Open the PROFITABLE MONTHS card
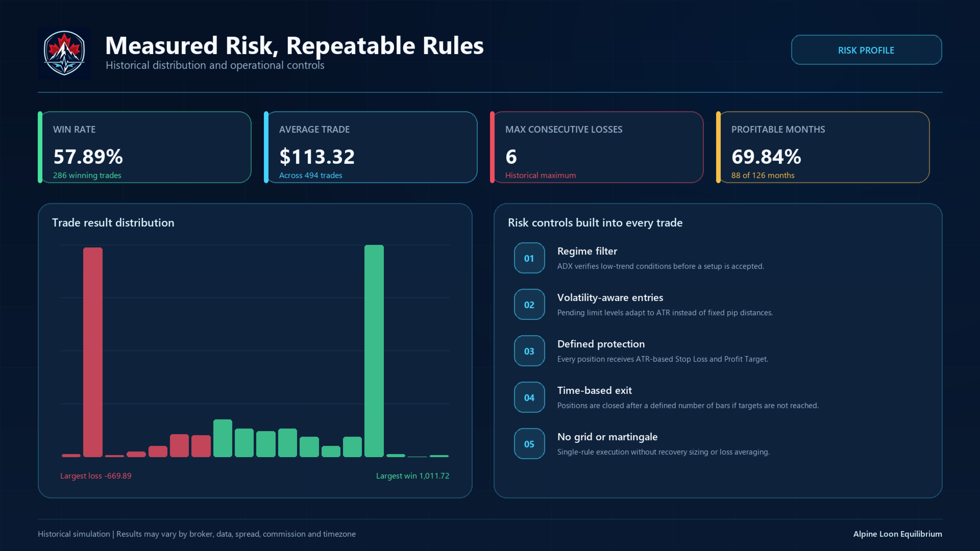The width and height of the screenshot is (980, 551). 823,147
